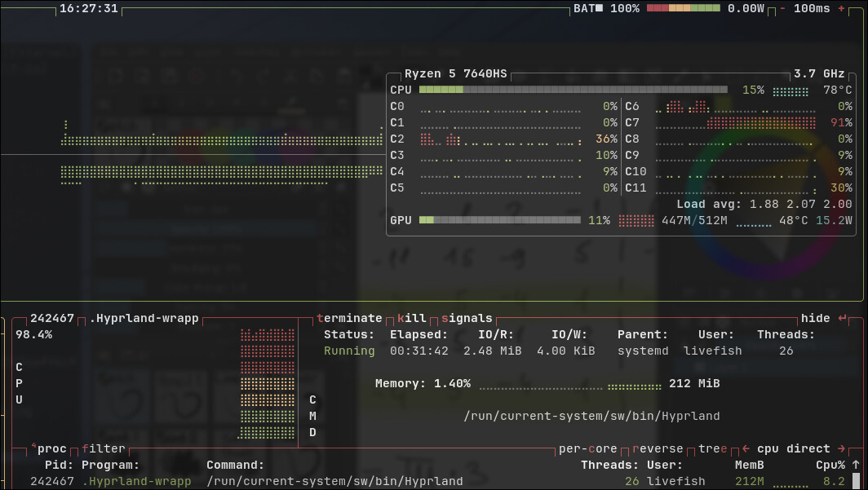868x490 pixels.
Task: Click the Ryzen 5 7640HS CPU title
Action: pos(455,73)
